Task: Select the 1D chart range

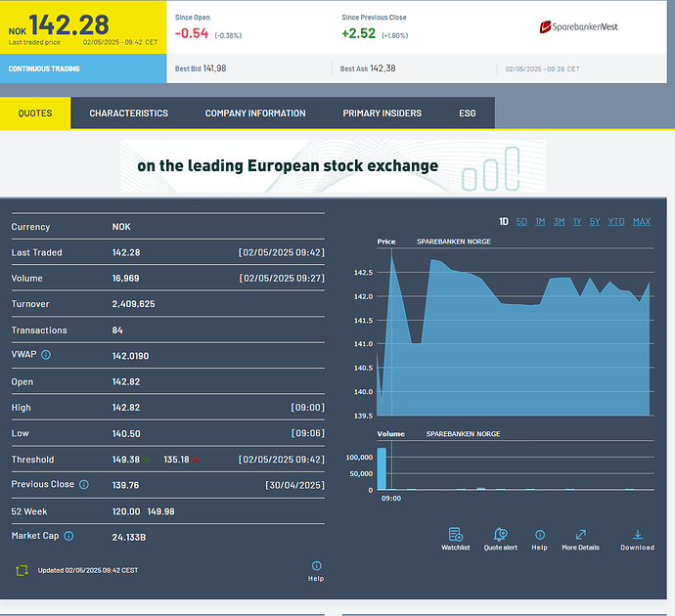Action: (x=504, y=222)
